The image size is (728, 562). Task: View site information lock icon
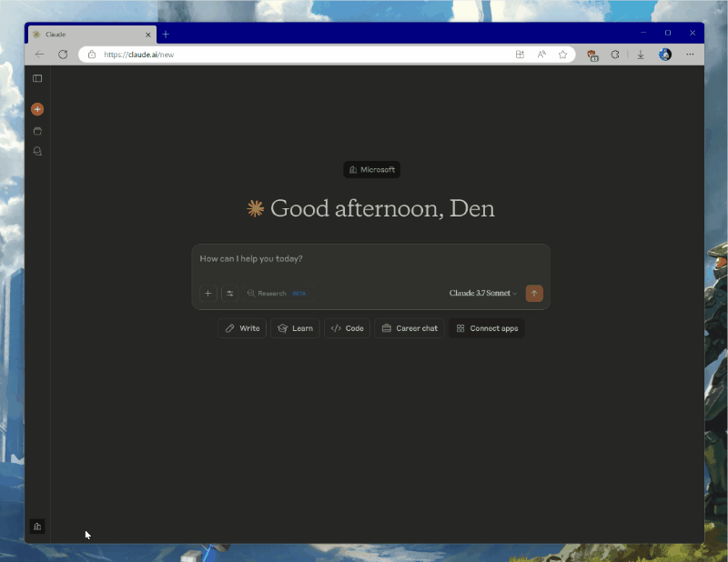[x=92, y=55]
